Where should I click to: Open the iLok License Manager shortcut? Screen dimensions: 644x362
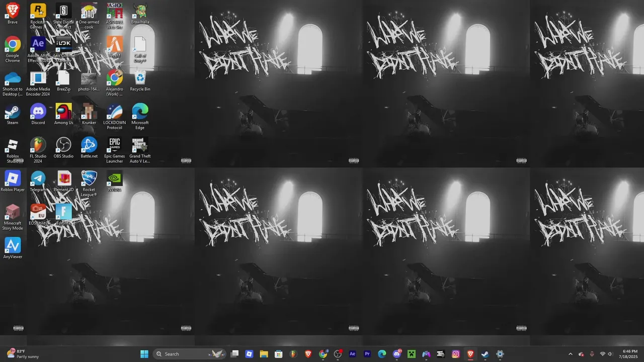click(63, 49)
